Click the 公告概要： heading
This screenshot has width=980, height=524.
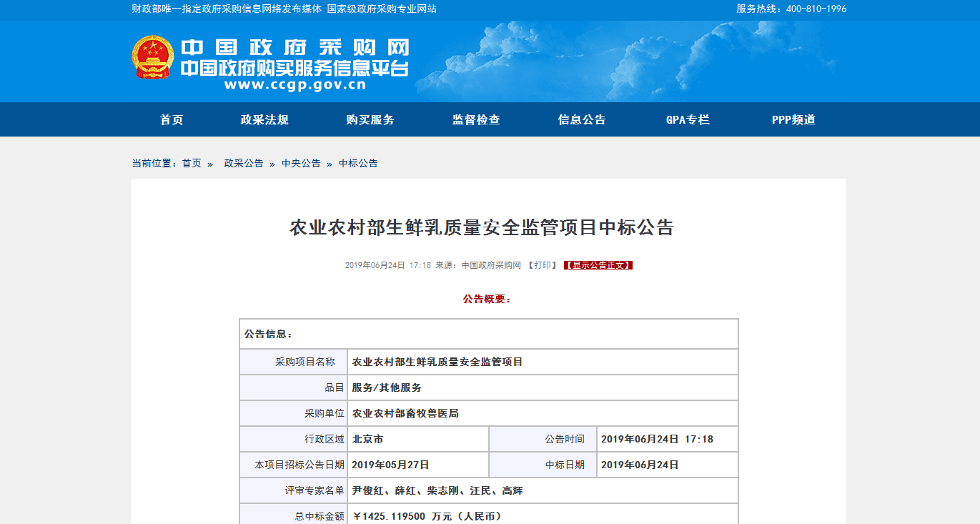point(487,300)
